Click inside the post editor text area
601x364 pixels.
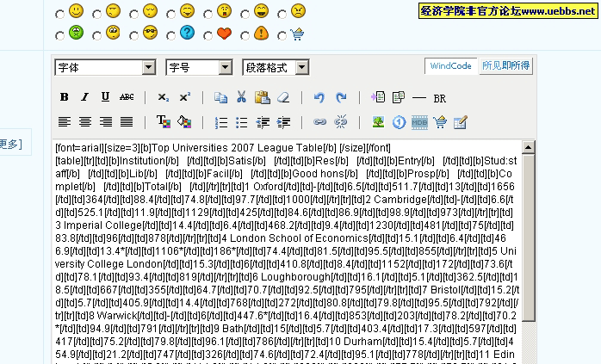(x=288, y=252)
